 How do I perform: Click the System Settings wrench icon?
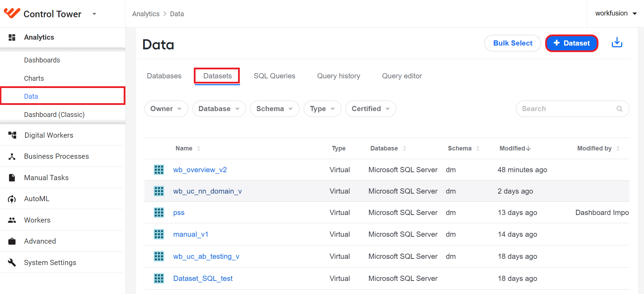(12, 263)
